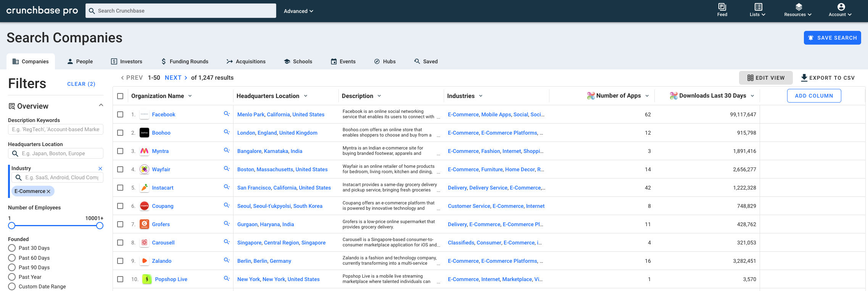868x291 pixels.
Task: Select the Past 60 Days founded option
Action: (x=12, y=258)
